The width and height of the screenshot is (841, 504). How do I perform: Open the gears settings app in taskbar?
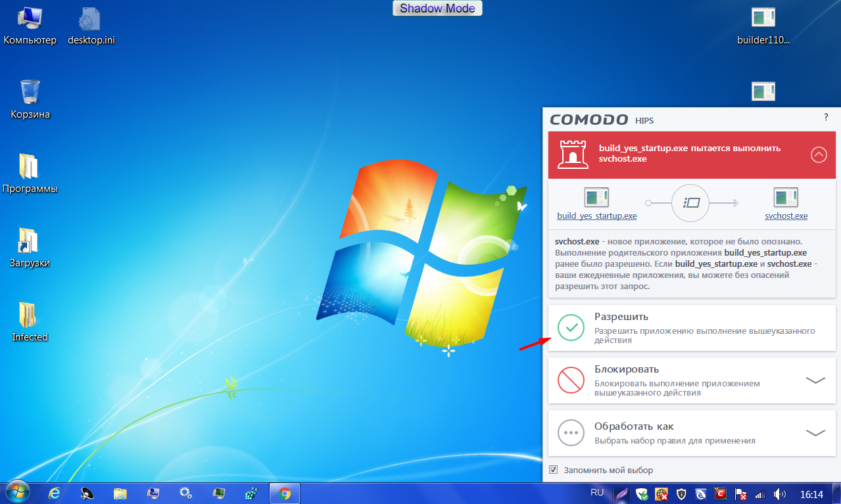click(185, 493)
